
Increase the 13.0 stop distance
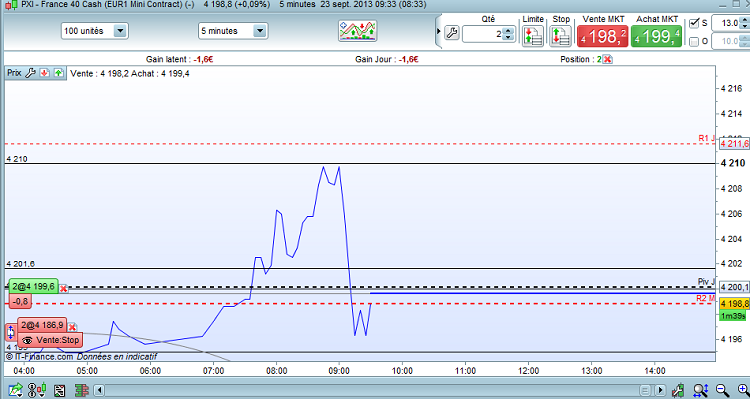click(744, 20)
